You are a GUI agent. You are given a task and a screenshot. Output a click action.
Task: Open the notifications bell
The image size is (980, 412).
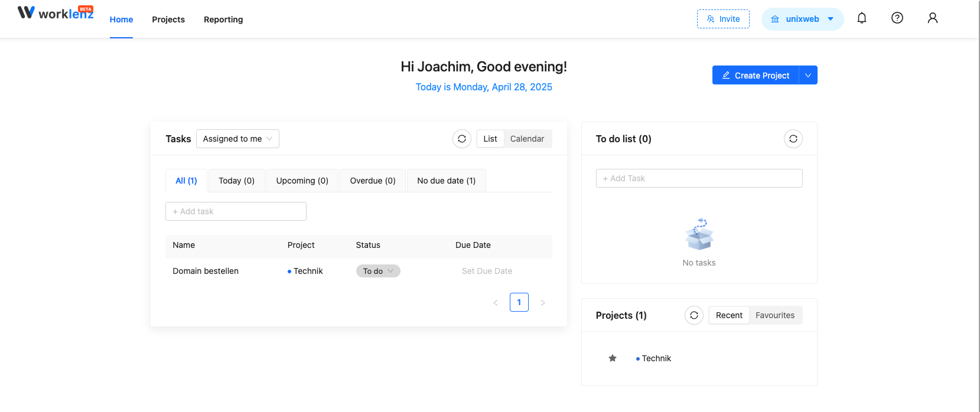862,18
